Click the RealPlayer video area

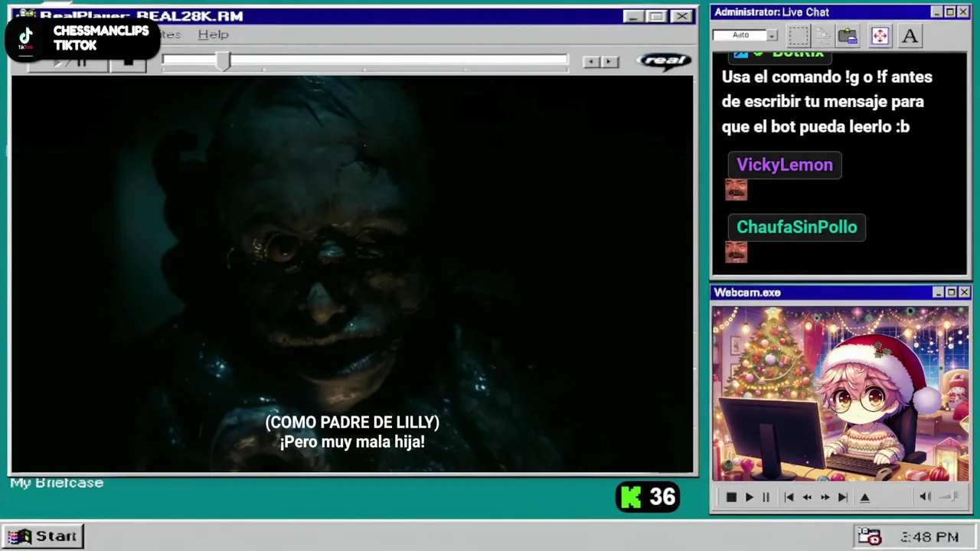pyautogui.click(x=352, y=274)
